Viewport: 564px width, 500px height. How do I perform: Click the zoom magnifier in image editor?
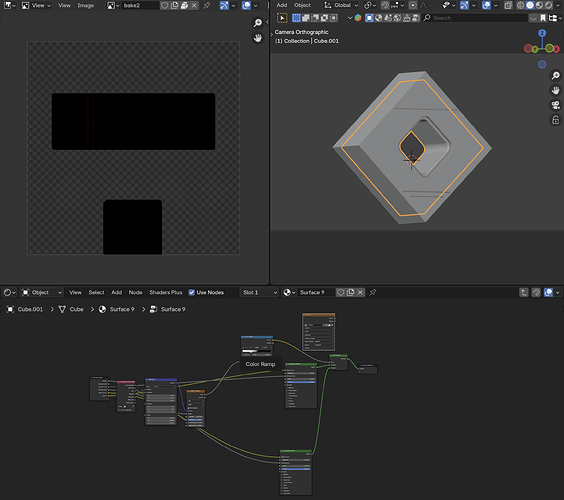[x=258, y=23]
